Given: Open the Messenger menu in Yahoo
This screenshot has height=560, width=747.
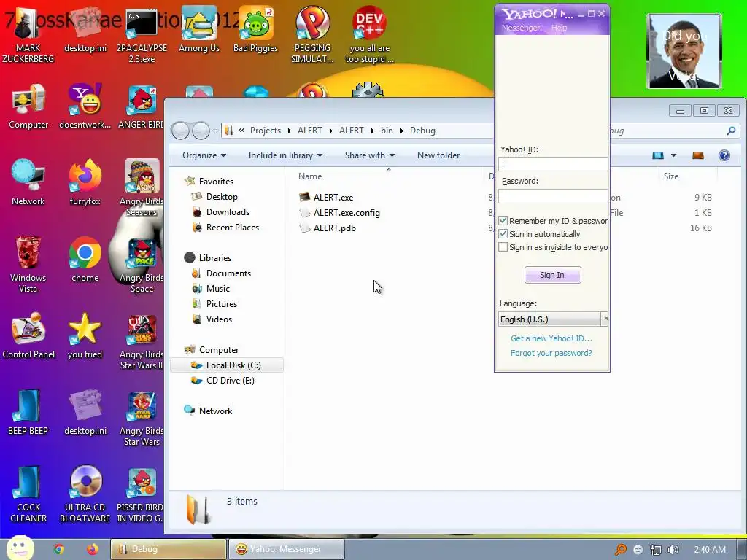Looking at the screenshot, I should (x=520, y=28).
